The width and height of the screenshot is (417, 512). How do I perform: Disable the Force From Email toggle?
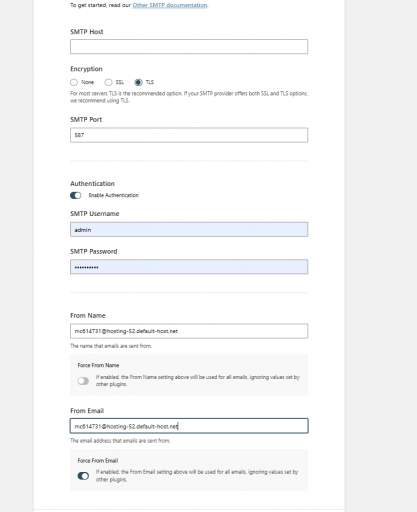pos(83,476)
